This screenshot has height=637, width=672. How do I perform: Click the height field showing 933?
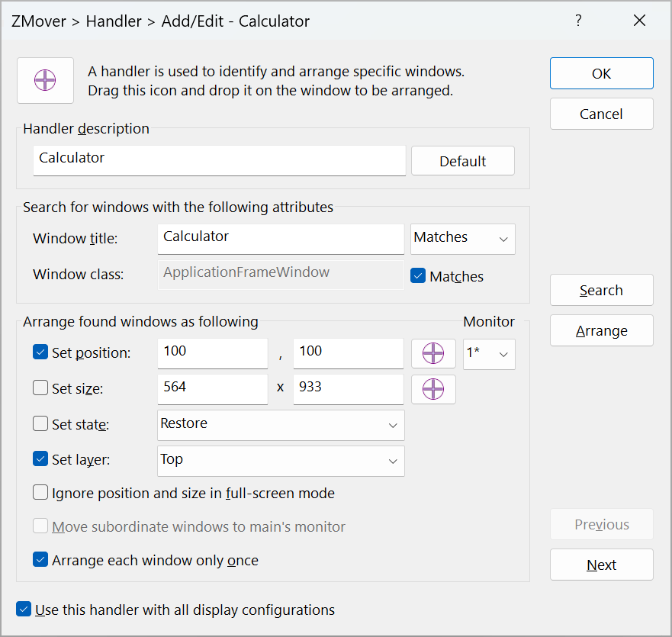click(349, 390)
